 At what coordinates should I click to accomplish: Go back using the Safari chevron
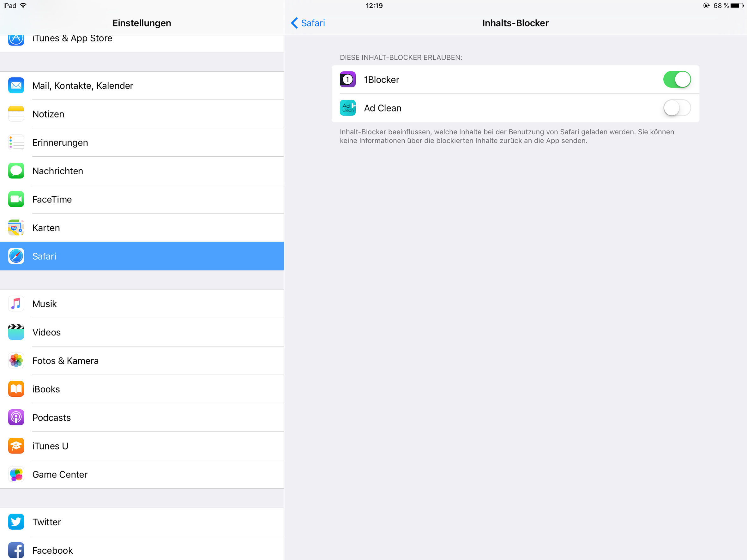(x=308, y=23)
